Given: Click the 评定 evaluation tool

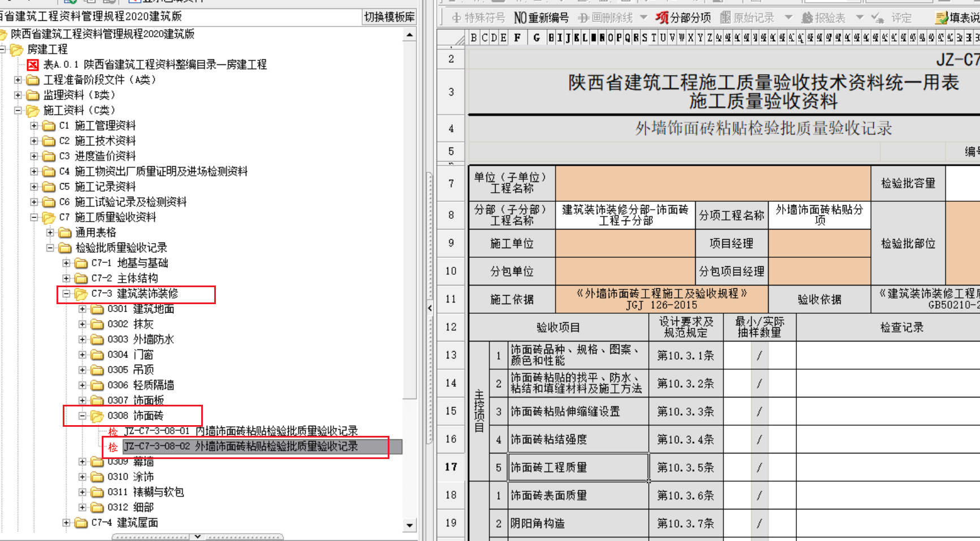Looking at the screenshot, I should 892,18.
